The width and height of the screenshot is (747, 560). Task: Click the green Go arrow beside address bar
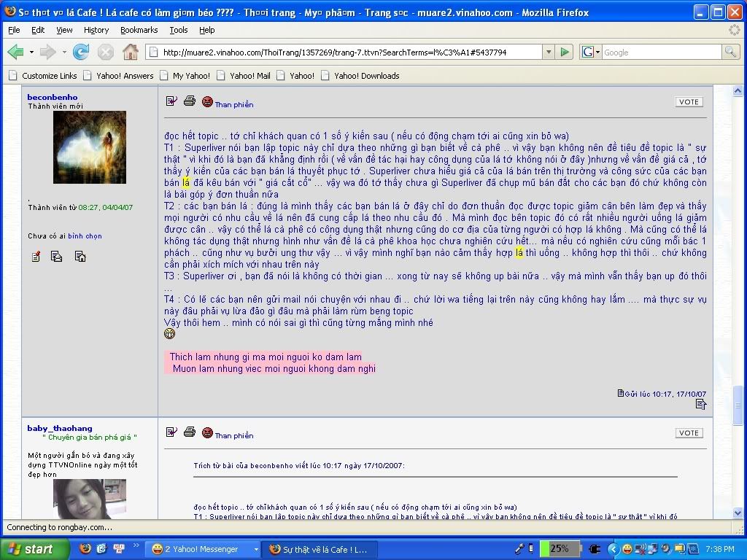pyautogui.click(x=564, y=52)
